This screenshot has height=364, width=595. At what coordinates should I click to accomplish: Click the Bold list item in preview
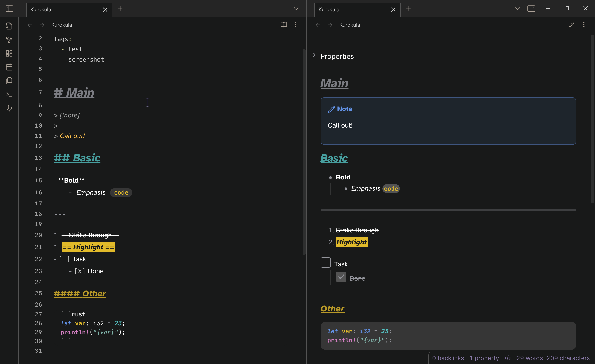click(343, 177)
